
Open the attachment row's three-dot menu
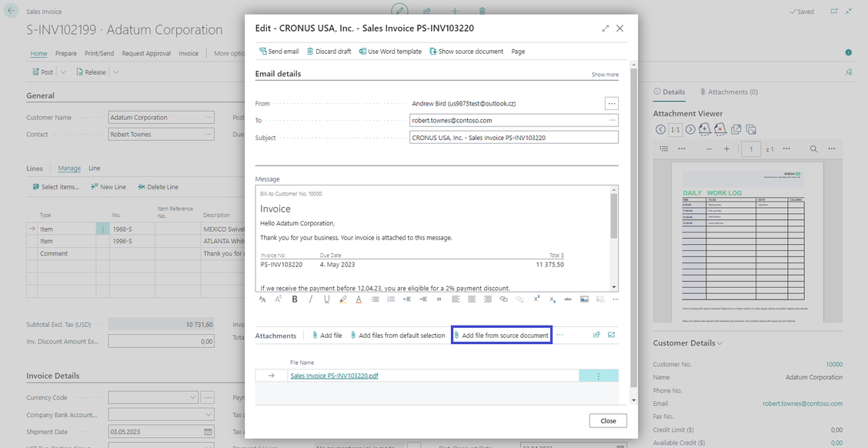(597, 376)
